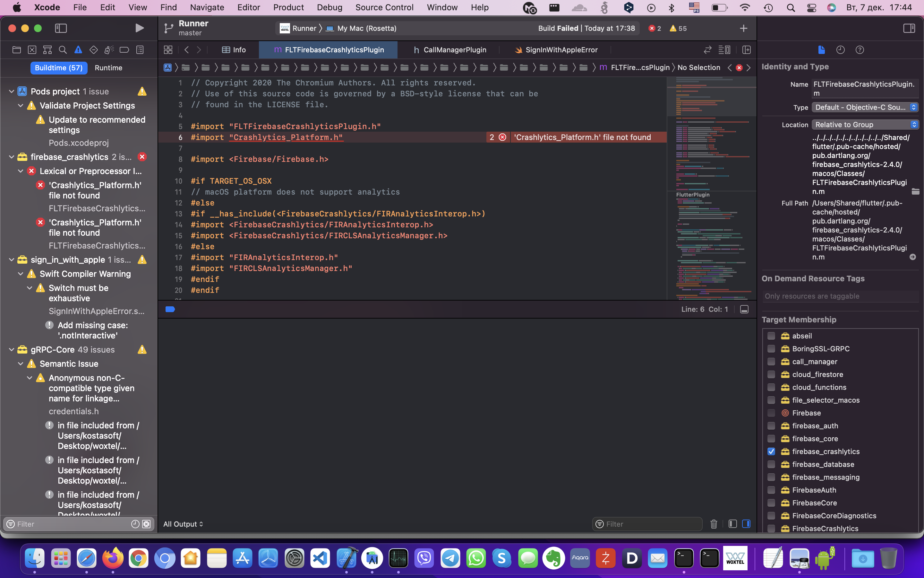Select the My Mac (Rosetta) destination
Screen dimensions: 924x578
pyautogui.click(x=362, y=28)
